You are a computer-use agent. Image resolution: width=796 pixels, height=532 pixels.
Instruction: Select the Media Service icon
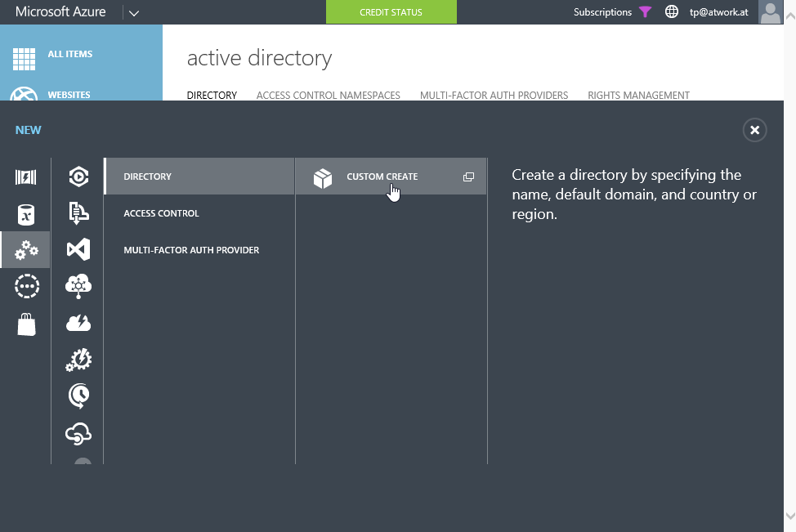coord(78,177)
